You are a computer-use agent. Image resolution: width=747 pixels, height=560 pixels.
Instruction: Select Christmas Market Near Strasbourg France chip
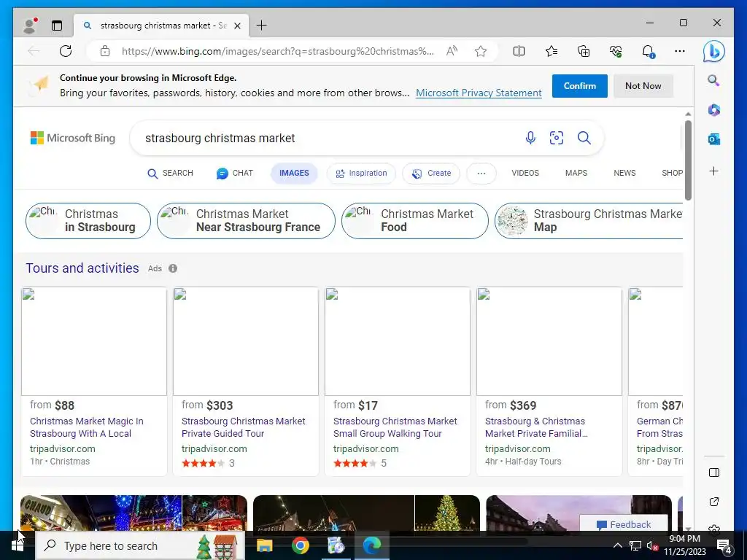246,221
